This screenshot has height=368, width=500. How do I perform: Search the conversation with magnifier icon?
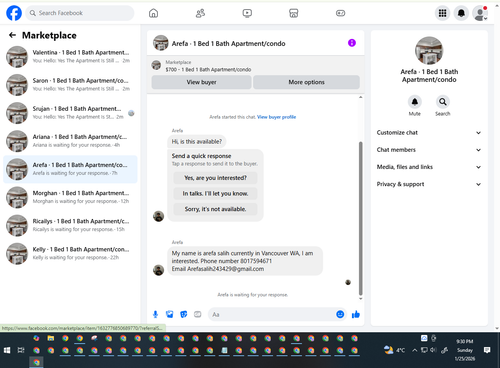pyautogui.click(x=443, y=102)
